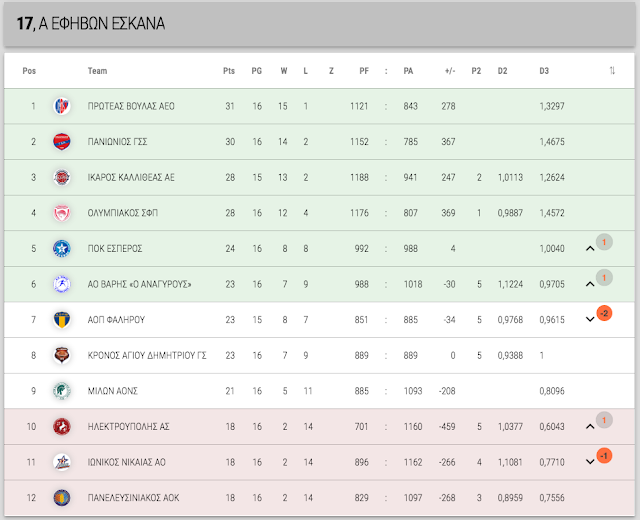Click the ΗΛΕΚΤΡΟΥΠΟΛΗΣ ΑΣ red logo
This screenshot has width=640, height=520.
pyautogui.click(x=62, y=427)
